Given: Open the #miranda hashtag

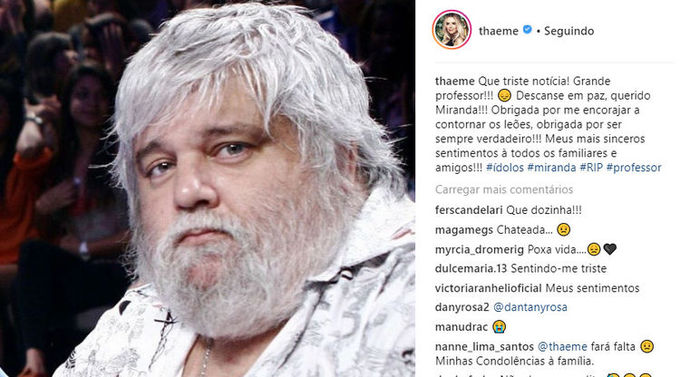Looking at the screenshot, I should (552, 167).
